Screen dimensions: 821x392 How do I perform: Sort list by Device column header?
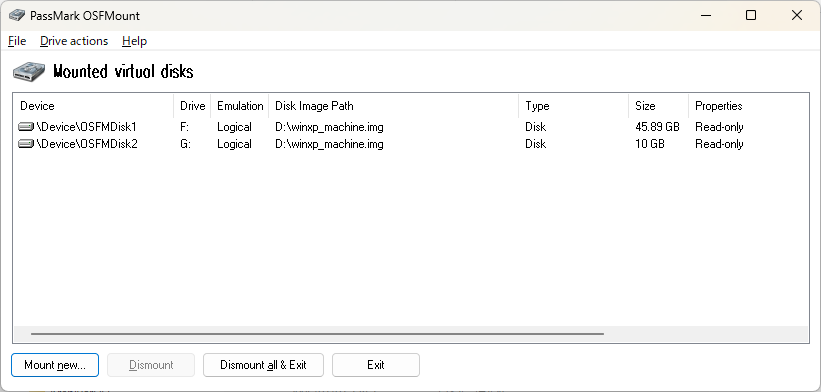93,106
